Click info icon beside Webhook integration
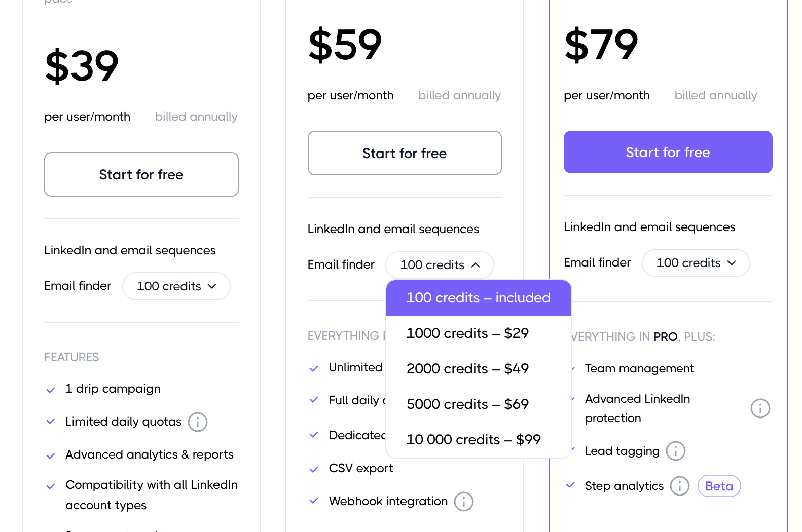The image size is (802, 532). tap(463, 502)
